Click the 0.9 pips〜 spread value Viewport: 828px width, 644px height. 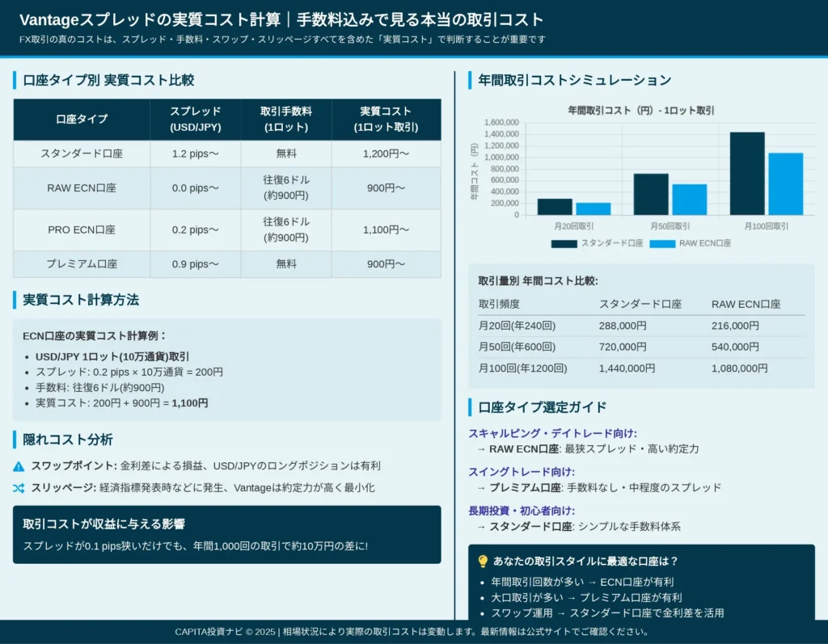coord(196,264)
